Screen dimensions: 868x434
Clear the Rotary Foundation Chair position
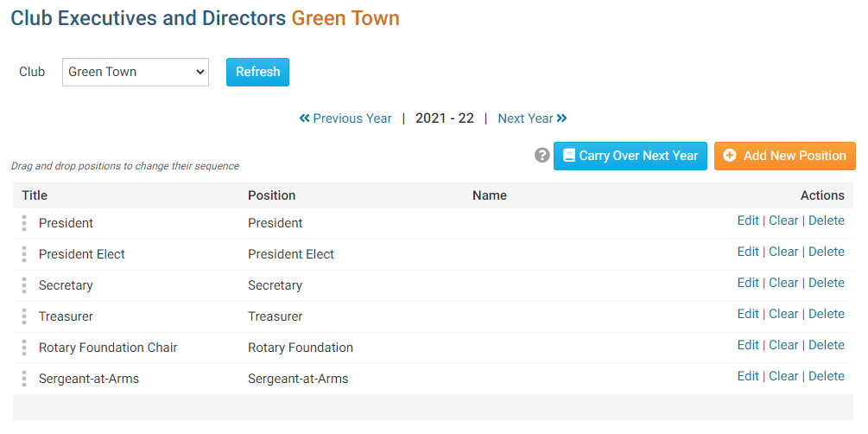783,345
